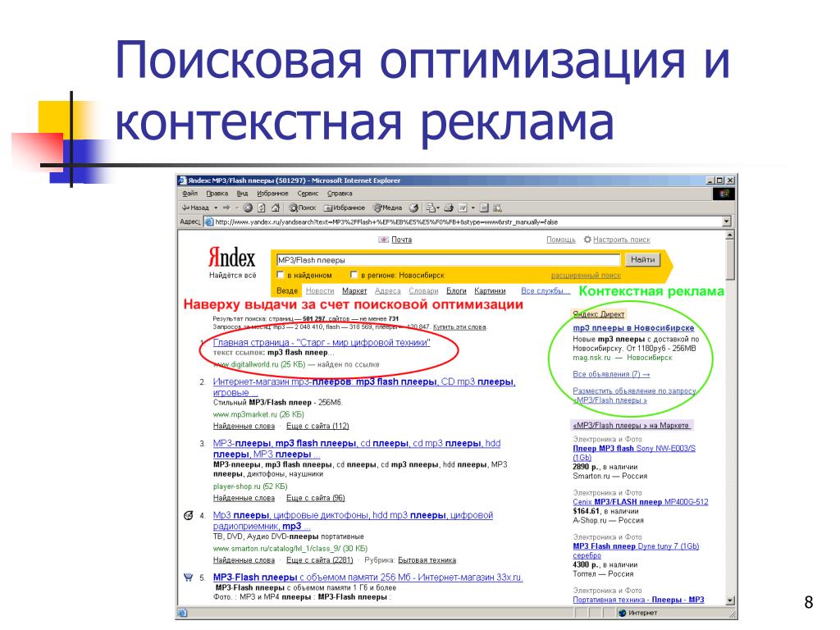Open 'Купить эти слова' link
Image resolution: width=840 pixels, height=630 pixels.
point(459,326)
